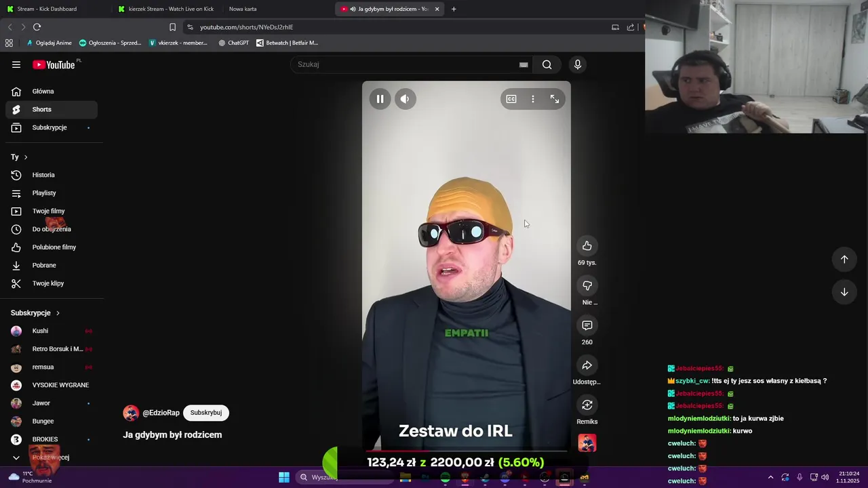This screenshot has height=488, width=868.
Task: Click the search magnifier button
Action: [547, 64]
